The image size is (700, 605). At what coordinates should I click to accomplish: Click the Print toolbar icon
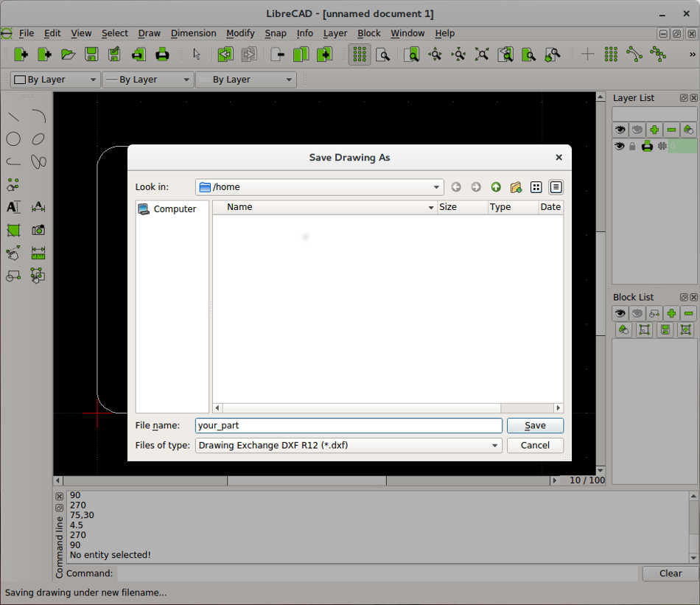pos(162,55)
